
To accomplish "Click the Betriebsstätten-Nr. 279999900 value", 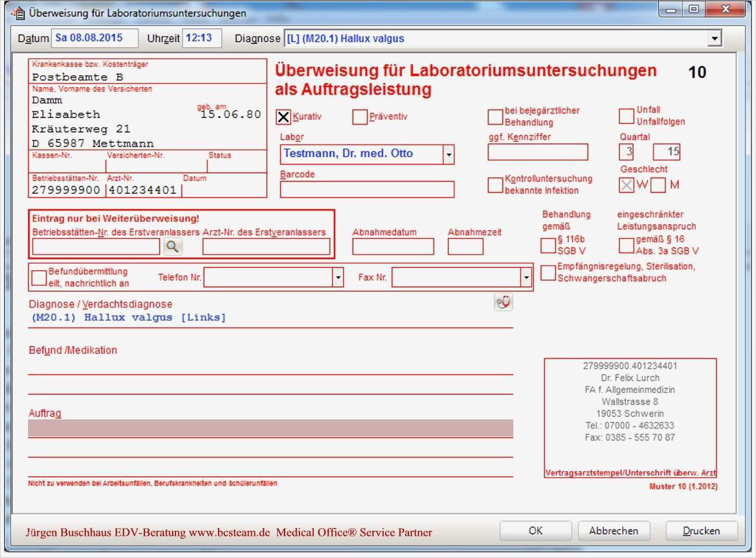I will [66, 190].
